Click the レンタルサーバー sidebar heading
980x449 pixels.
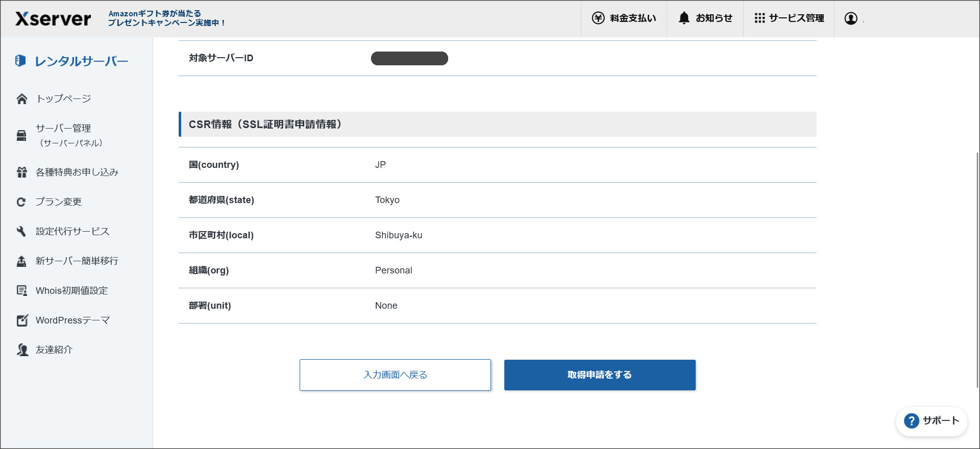pos(81,61)
